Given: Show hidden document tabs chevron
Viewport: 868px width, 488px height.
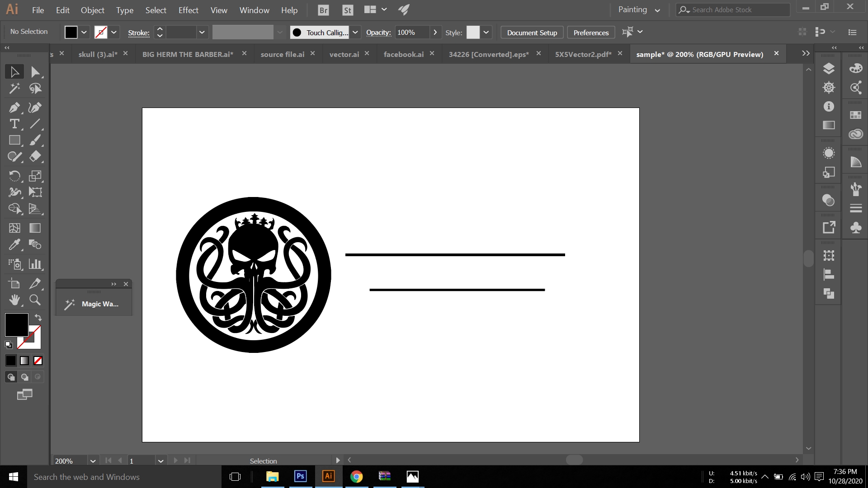Looking at the screenshot, I should (806, 53).
